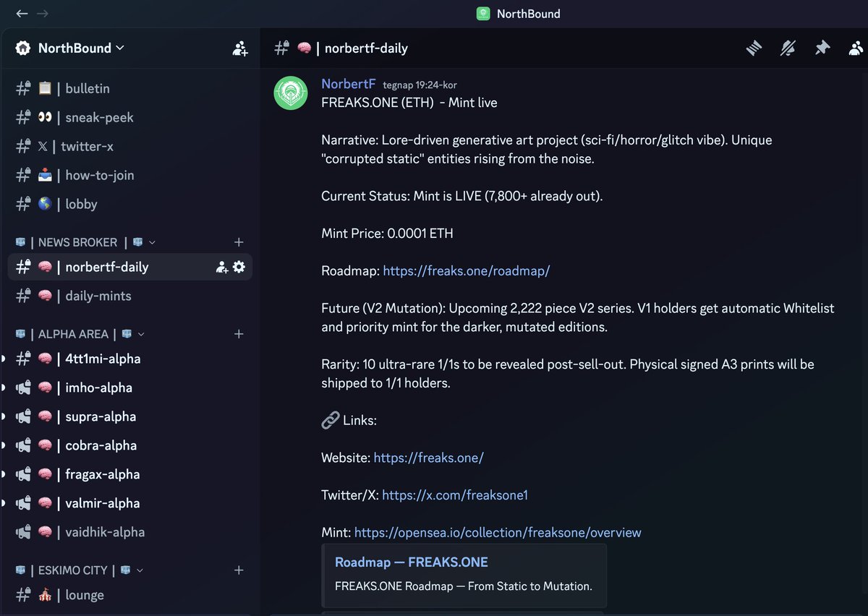Open the https://freaks.one/ website link

429,458
